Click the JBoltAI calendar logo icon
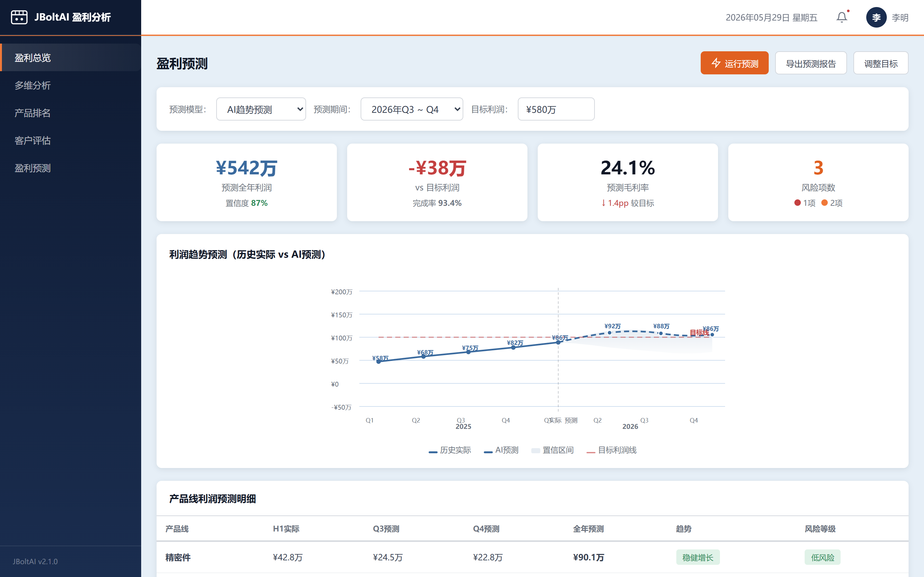The height and width of the screenshot is (577, 924). pyautogui.click(x=19, y=17)
